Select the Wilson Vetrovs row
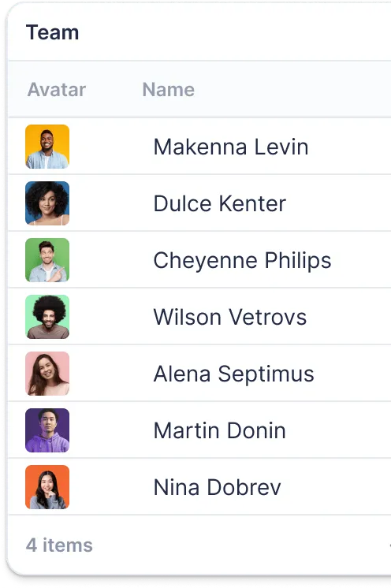The width and height of the screenshot is (391, 588). point(199,317)
